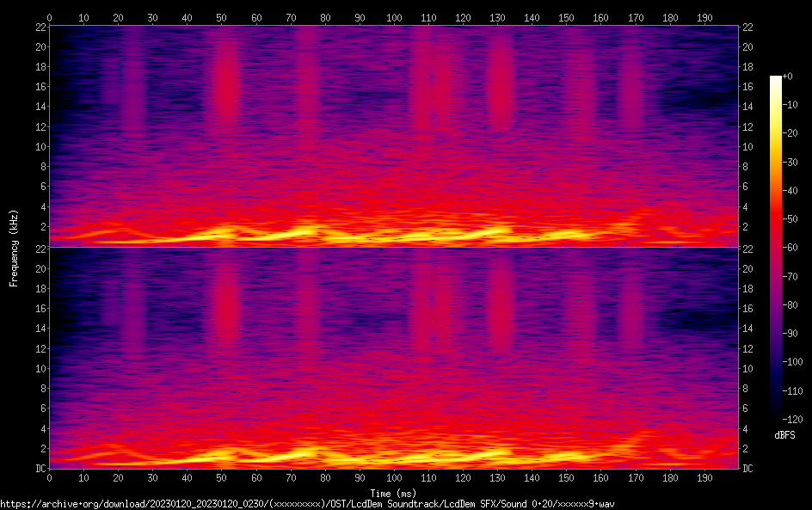
Task: Click the dark bottom end of the color bar
Action: coord(776,415)
